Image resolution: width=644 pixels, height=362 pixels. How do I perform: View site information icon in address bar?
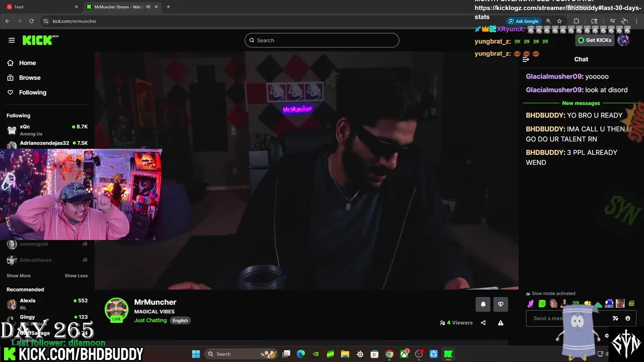click(x=46, y=21)
